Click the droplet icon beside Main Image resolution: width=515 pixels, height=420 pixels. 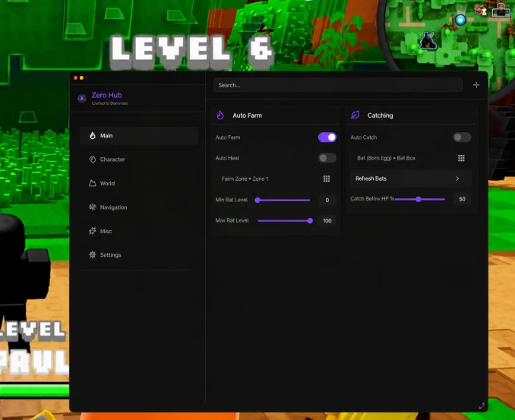(x=93, y=136)
